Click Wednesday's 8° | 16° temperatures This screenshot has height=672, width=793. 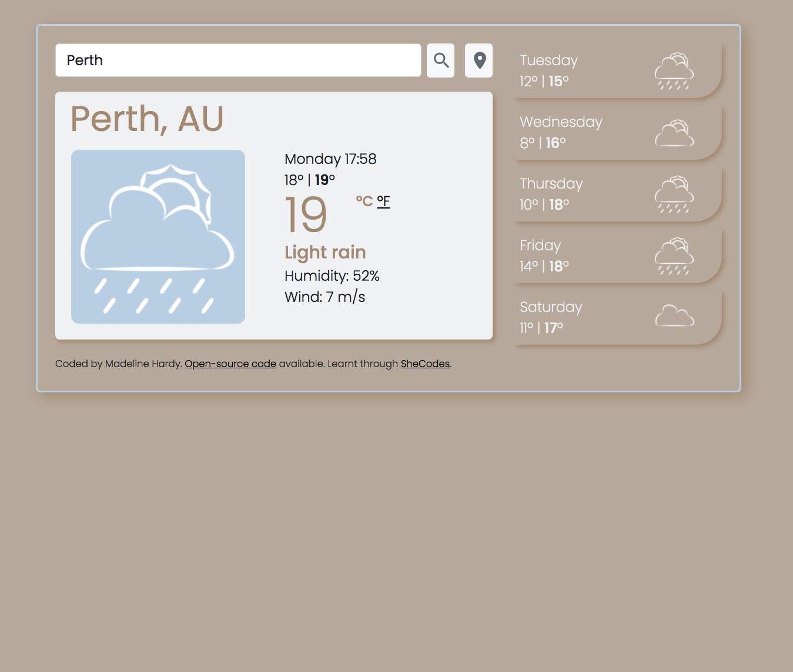[x=543, y=143]
